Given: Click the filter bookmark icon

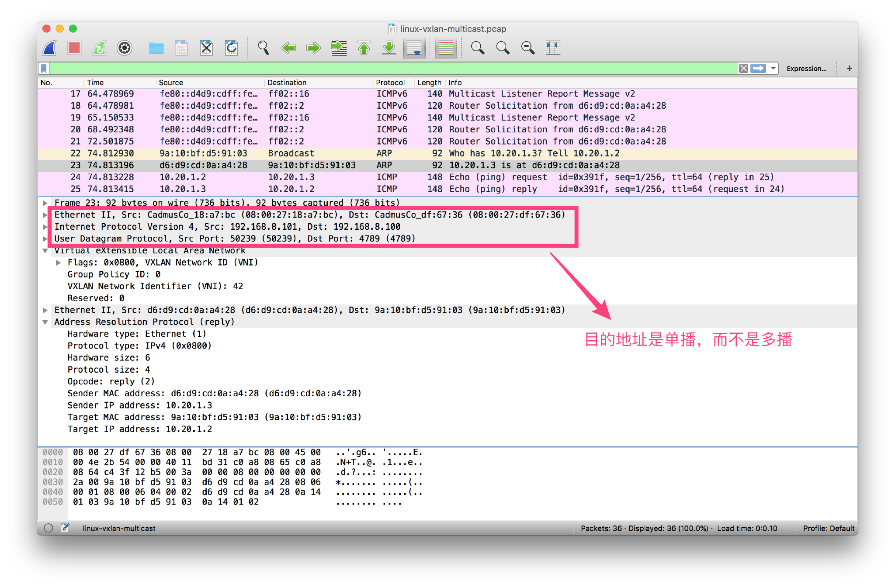Looking at the screenshot, I should point(44,68).
